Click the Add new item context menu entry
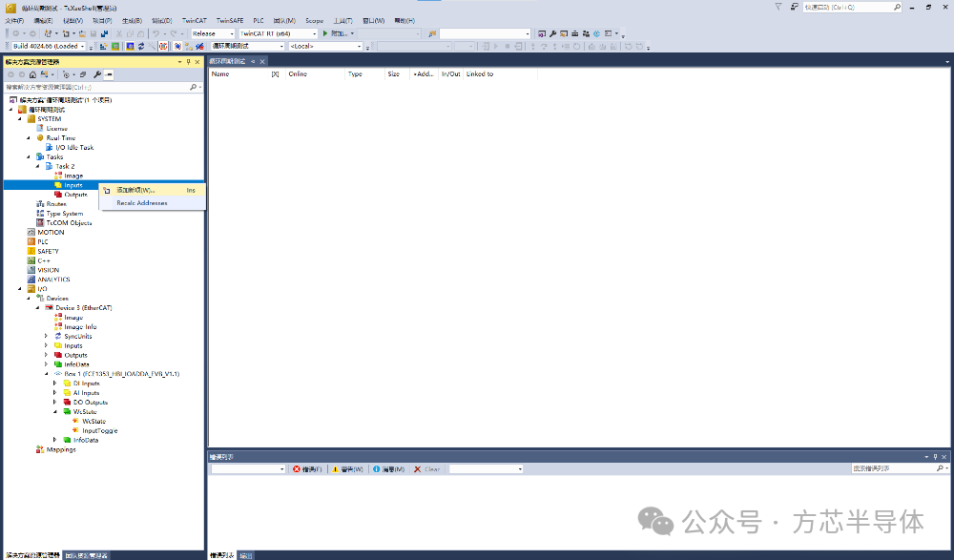The height and width of the screenshot is (560, 954). pos(152,190)
